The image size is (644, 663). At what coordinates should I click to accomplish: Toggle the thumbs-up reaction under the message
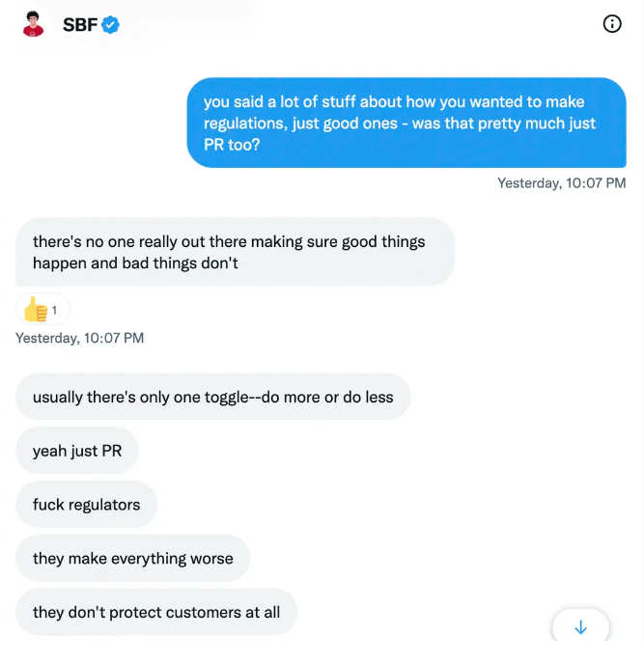click(x=42, y=310)
